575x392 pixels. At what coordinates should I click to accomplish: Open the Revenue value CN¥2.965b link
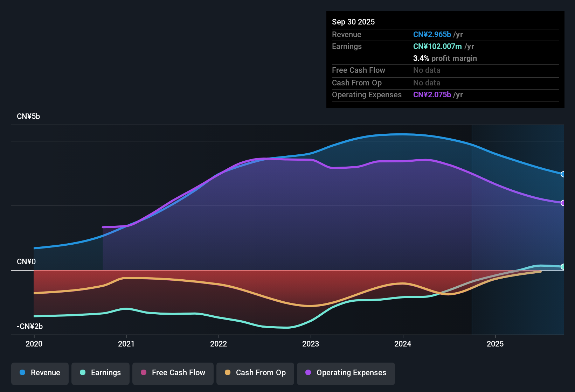pos(432,34)
